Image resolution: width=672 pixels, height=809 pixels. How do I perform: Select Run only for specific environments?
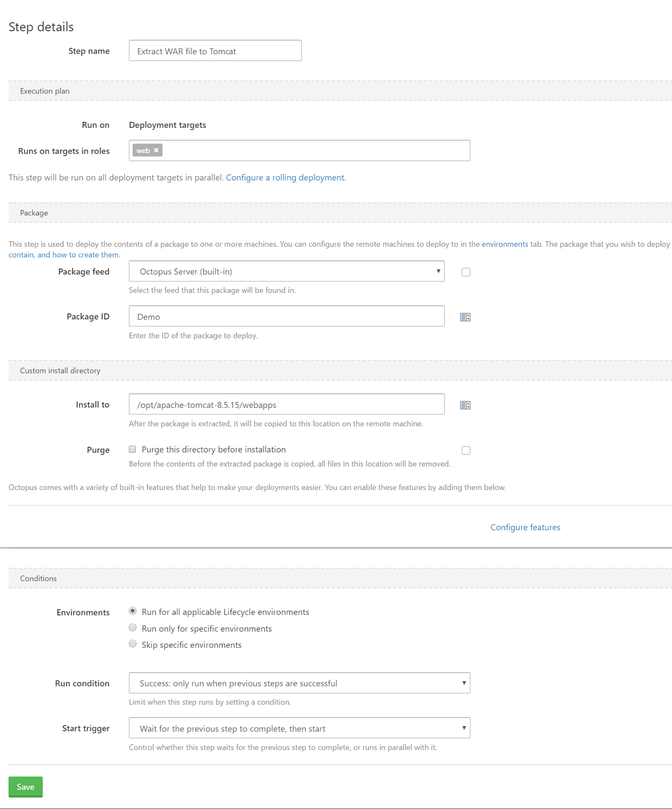click(132, 627)
